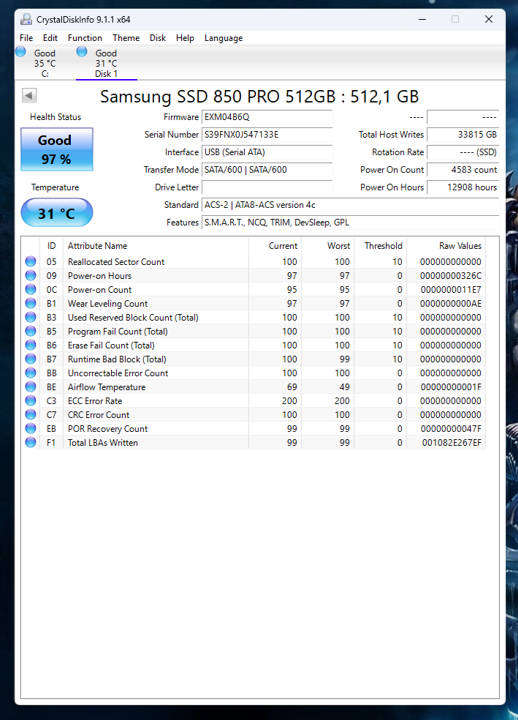The width and height of the screenshot is (518, 720).
Task: Click the 31 °C temperature button
Action: [56, 213]
